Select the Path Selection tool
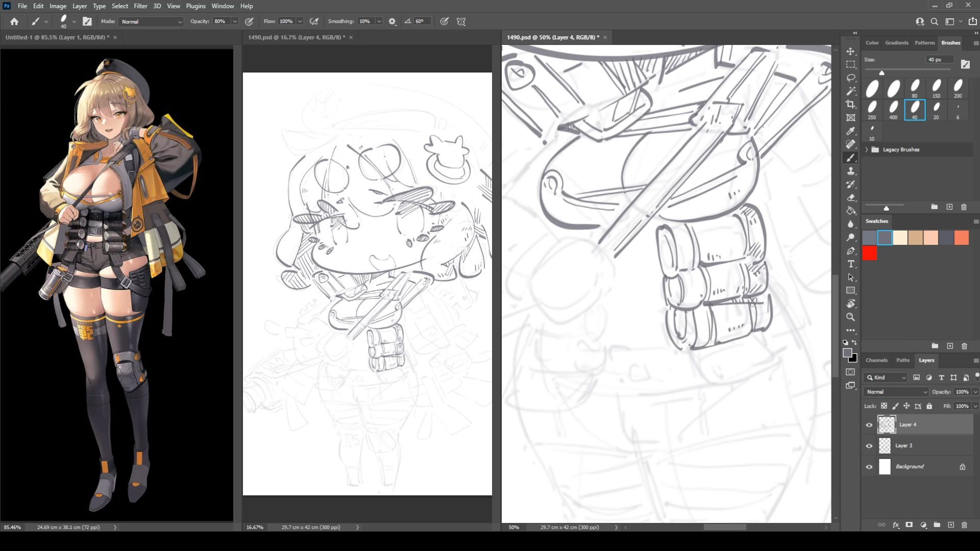This screenshot has height=551, width=980. tap(850, 278)
